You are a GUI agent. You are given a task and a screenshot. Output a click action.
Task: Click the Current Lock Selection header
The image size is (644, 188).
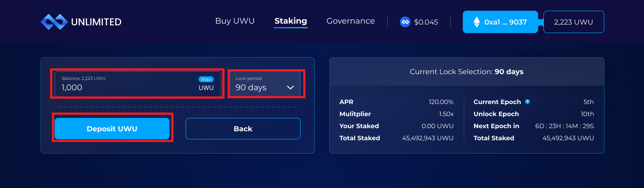pyautogui.click(x=466, y=71)
